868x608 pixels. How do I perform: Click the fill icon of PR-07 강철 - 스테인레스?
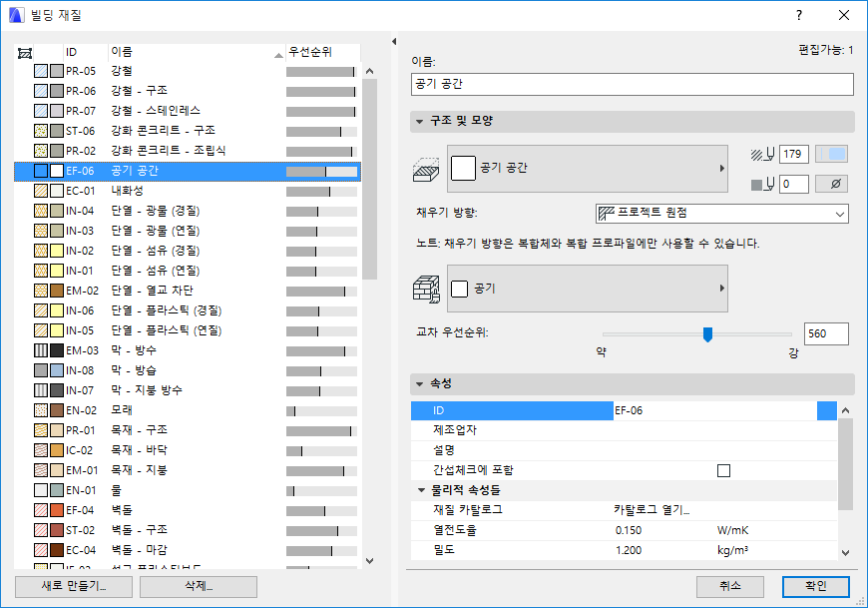[x=41, y=111]
